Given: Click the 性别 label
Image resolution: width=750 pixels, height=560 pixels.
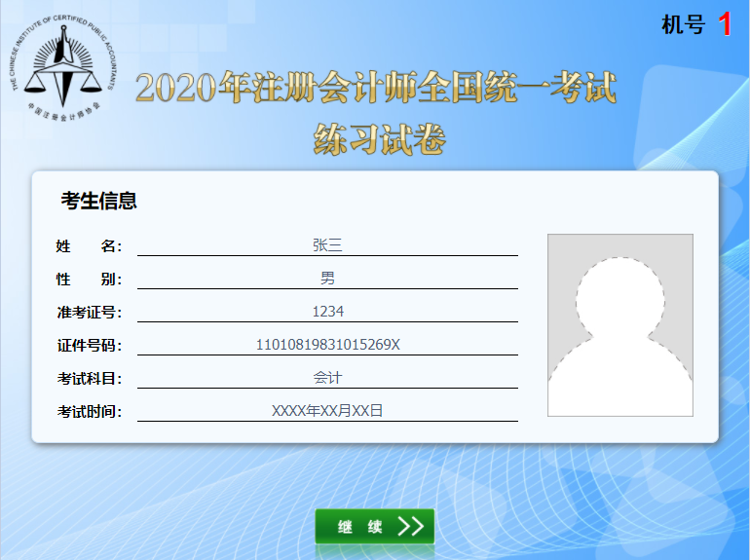Looking at the screenshot, I should click(89, 280).
